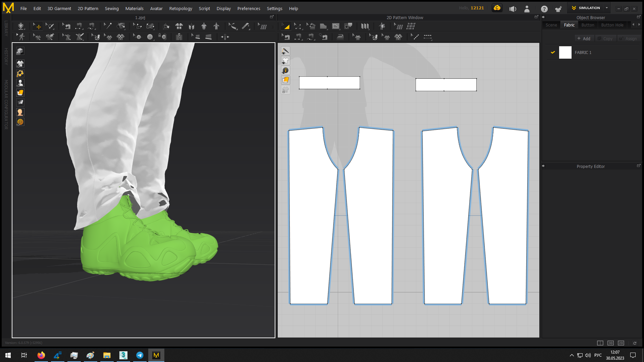Switch to the Button tab in Object Browser

(587, 25)
